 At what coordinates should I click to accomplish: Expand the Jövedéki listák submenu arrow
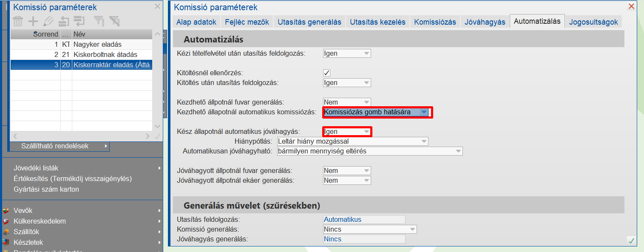pos(160,168)
